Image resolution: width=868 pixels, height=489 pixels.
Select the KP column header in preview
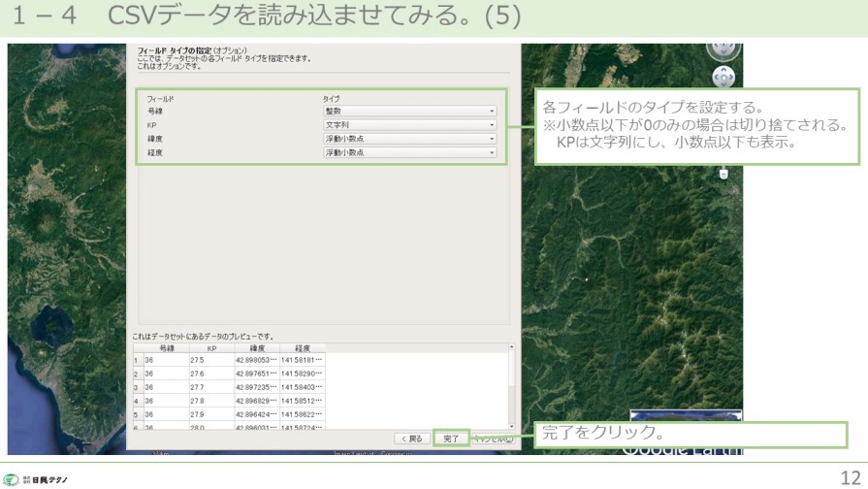point(210,347)
